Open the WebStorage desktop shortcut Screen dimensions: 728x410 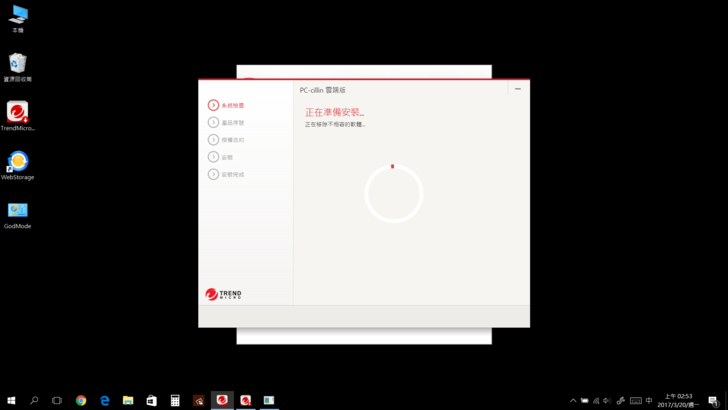click(18, 165)
